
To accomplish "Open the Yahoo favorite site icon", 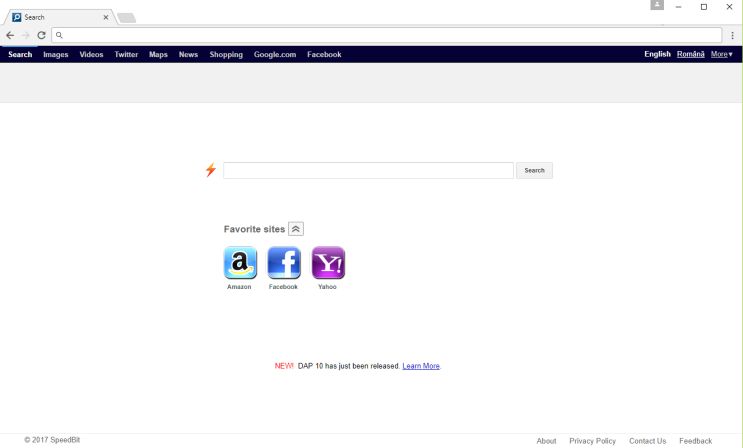I will (x=328, y=262).
